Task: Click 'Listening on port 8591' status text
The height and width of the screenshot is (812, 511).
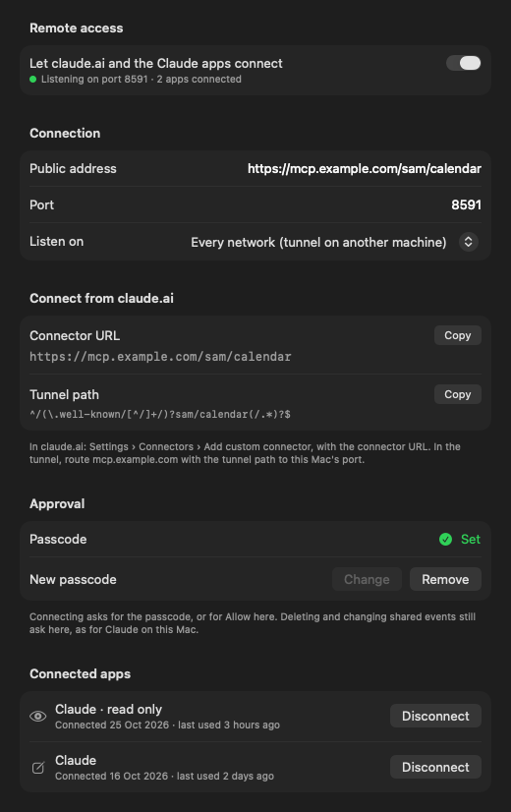Action: pyautogui.click(x=94, y=80)
